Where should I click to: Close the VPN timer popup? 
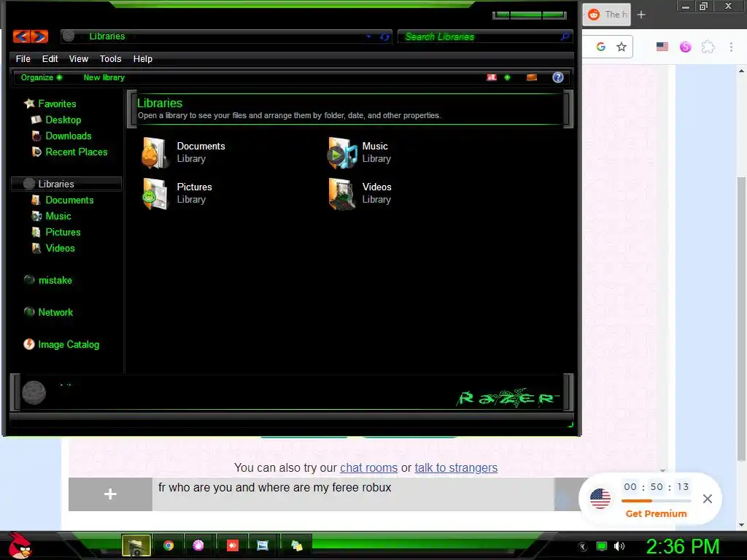(708, 499)
